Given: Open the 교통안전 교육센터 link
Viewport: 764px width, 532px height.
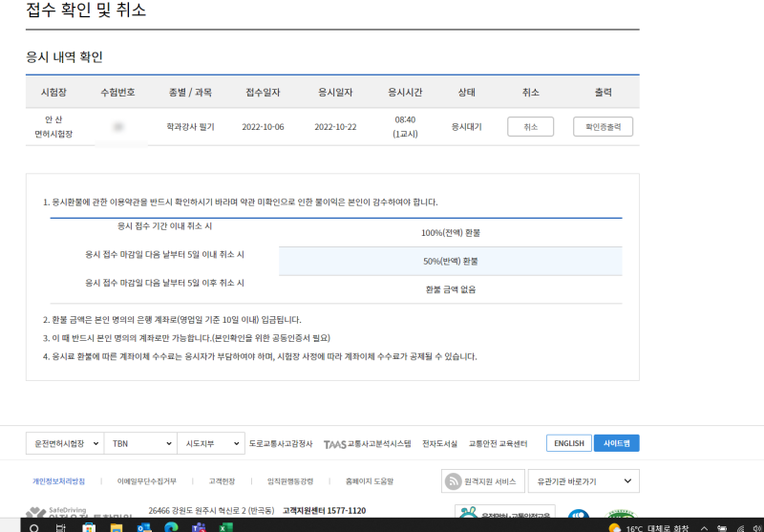Looking at the screenshot, I should [498, 444].
